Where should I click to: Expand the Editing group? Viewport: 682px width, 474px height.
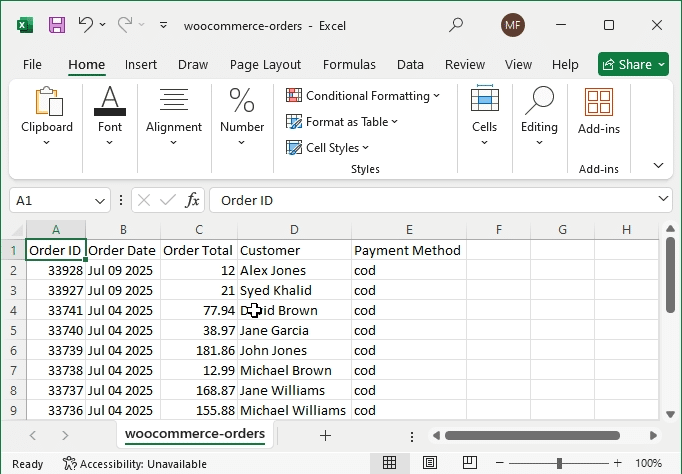click(x=539, y=117)
